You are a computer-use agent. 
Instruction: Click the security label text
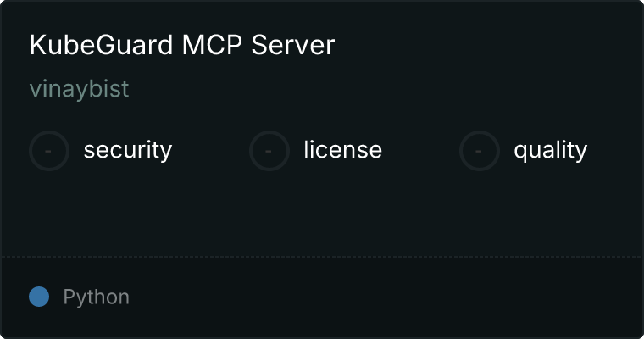[x=128, y=150]
